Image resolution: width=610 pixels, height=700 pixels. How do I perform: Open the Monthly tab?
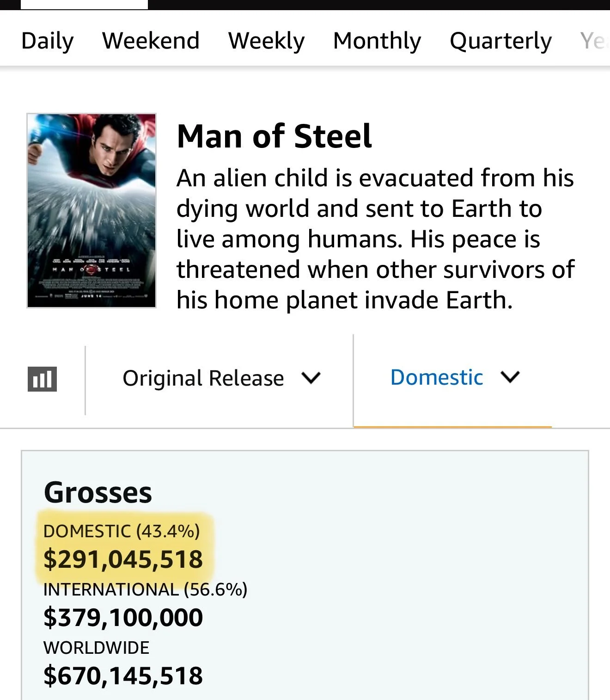tap(377, 41)
